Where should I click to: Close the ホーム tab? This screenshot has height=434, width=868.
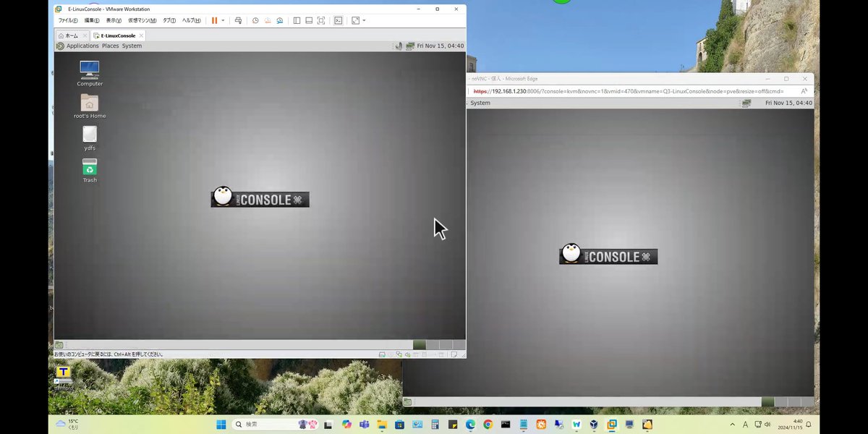click(x=85, y=35)
